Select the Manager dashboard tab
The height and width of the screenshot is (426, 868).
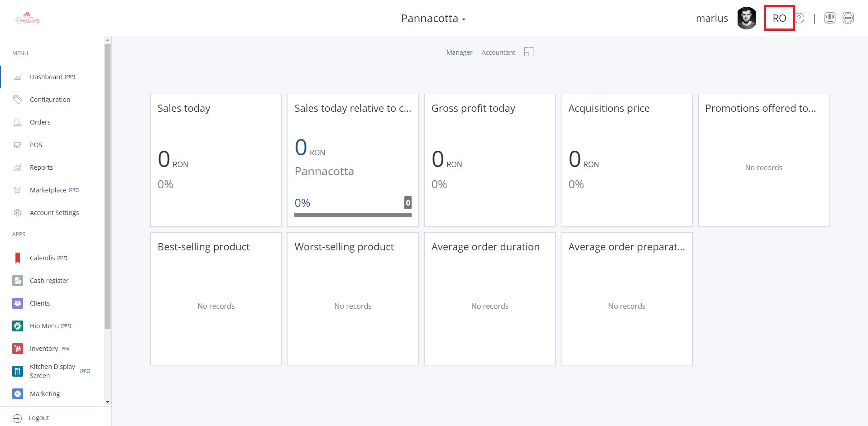pos(459,53)
